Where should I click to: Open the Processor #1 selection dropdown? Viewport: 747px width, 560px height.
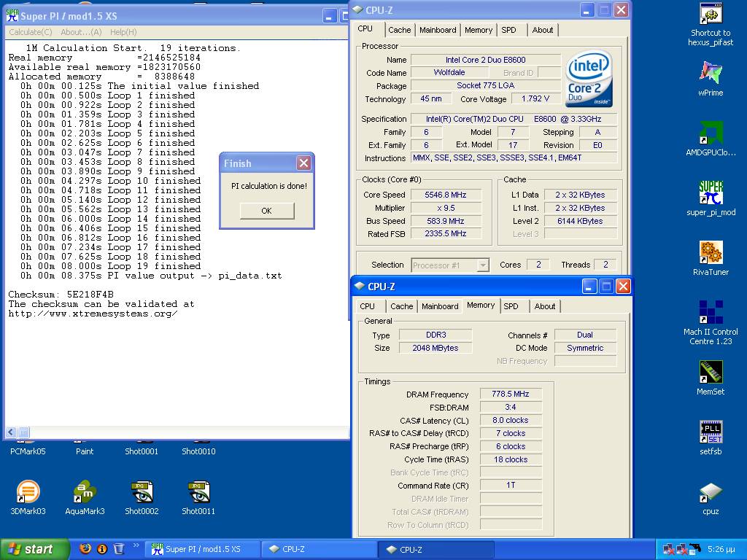pos(483,265)
